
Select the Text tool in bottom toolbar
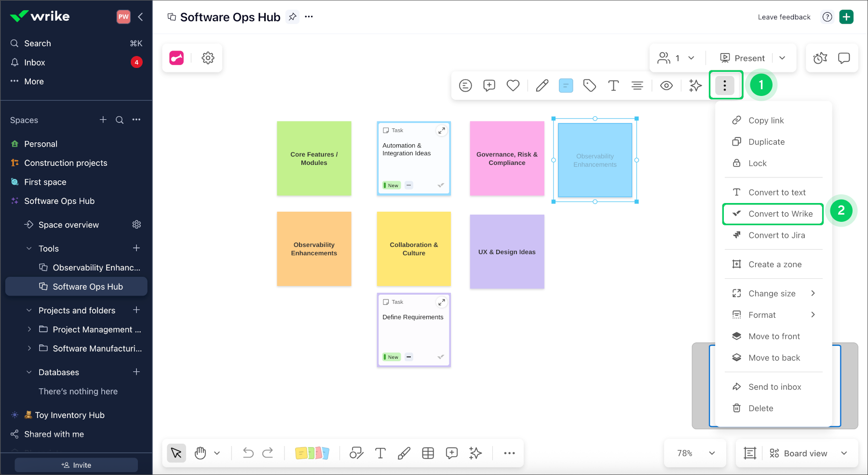point(380,453)
